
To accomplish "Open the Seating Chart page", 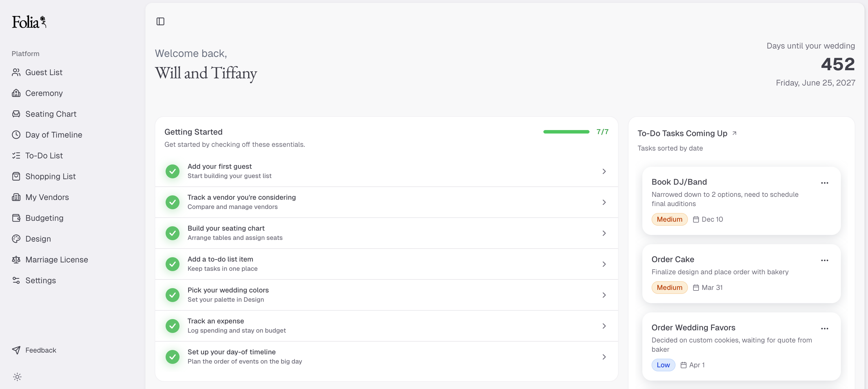I will click(x=16, y=114).
